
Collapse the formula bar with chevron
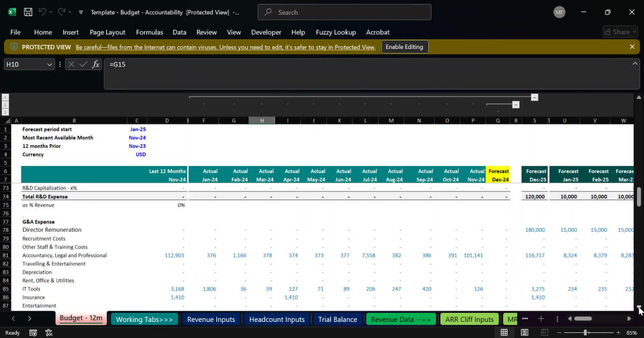click(x=635, y=64)
